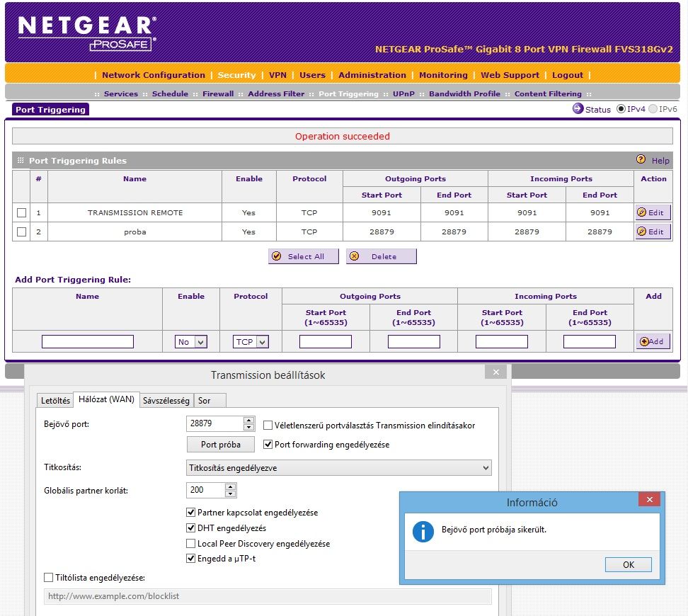
Task: Open the Protocol TCP dropdown
Action: coord(250,341)
